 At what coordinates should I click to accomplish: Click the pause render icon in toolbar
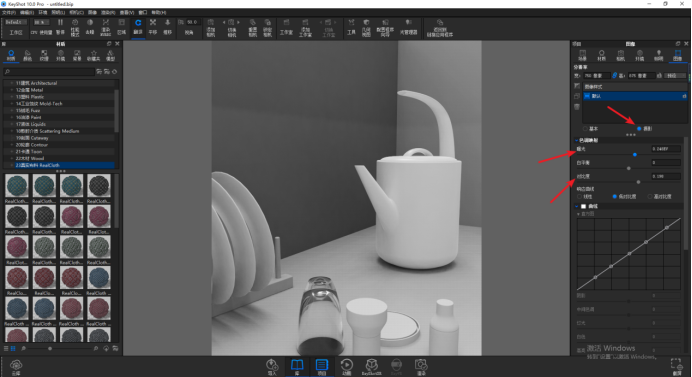[x=60, y=23]
